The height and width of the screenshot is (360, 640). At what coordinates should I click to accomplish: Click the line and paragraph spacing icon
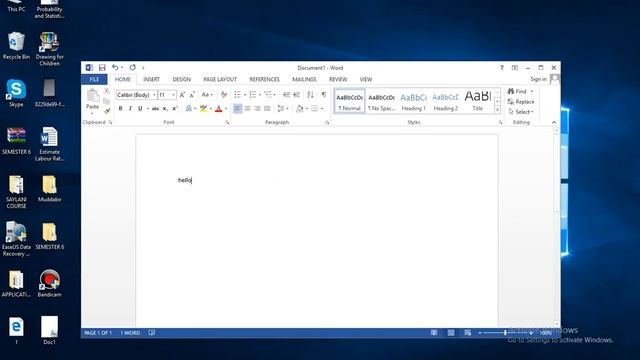(280, 109)
